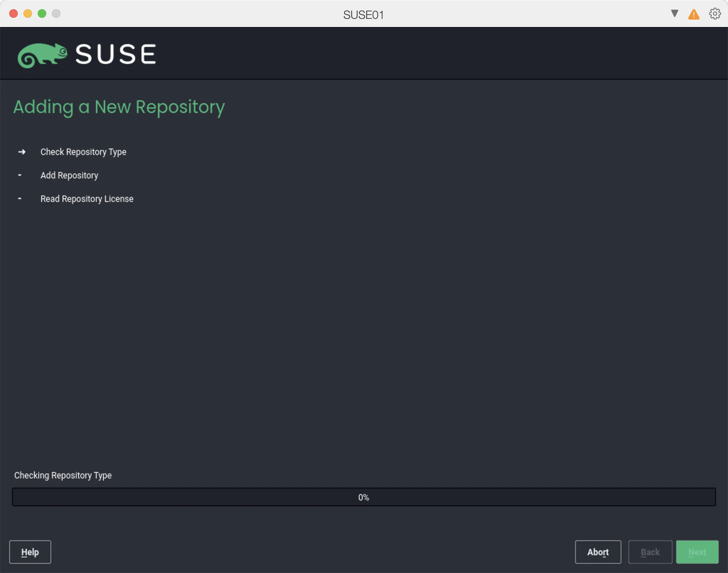Click the Checking Repository Type status label
Viewport: 728px width, 573px height.
63,475
